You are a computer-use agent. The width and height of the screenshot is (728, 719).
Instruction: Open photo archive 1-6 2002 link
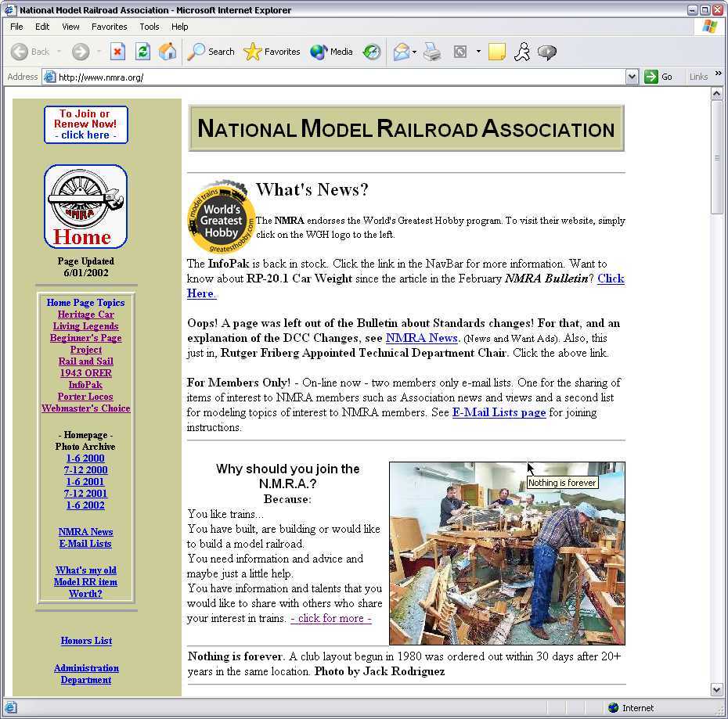(x=85, y=505)
